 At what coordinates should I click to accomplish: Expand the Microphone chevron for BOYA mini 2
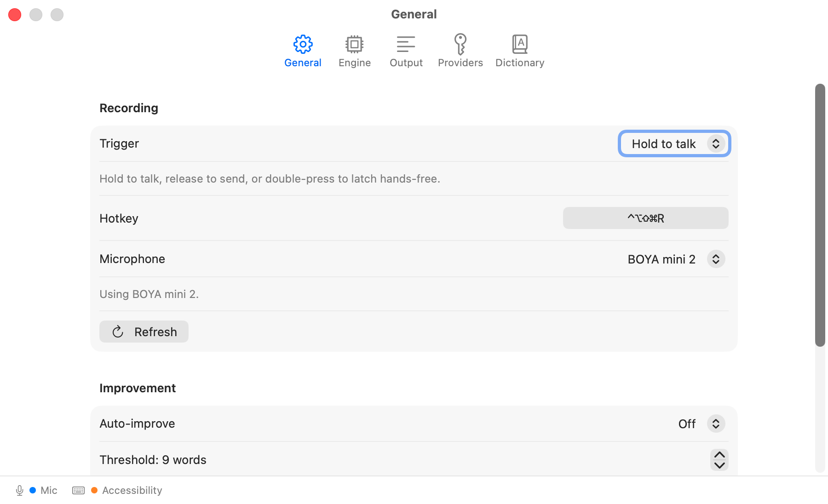tap(716, 259)
